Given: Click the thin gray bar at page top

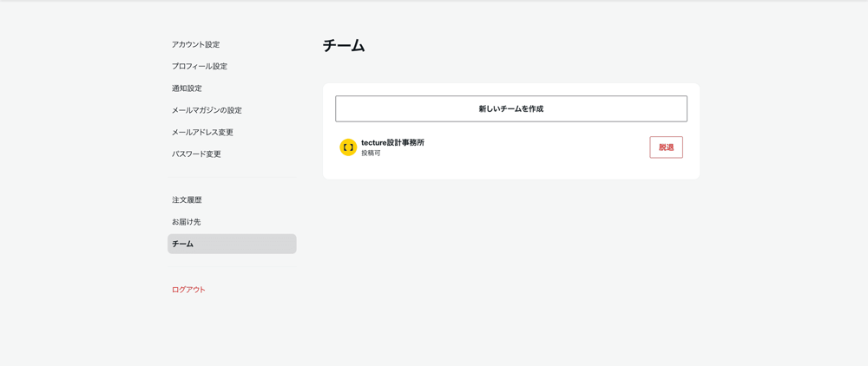Looking at the screenshot, I should [434, 1].
